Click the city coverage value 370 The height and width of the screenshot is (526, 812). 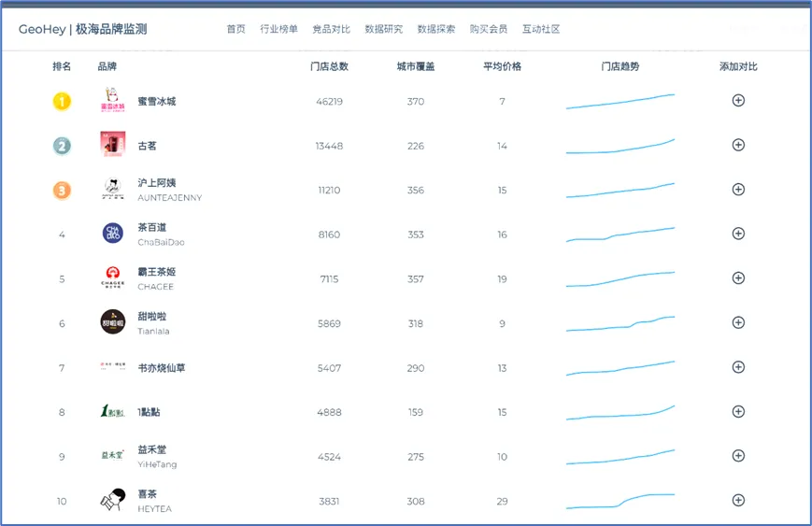click(x=416, y=102)
